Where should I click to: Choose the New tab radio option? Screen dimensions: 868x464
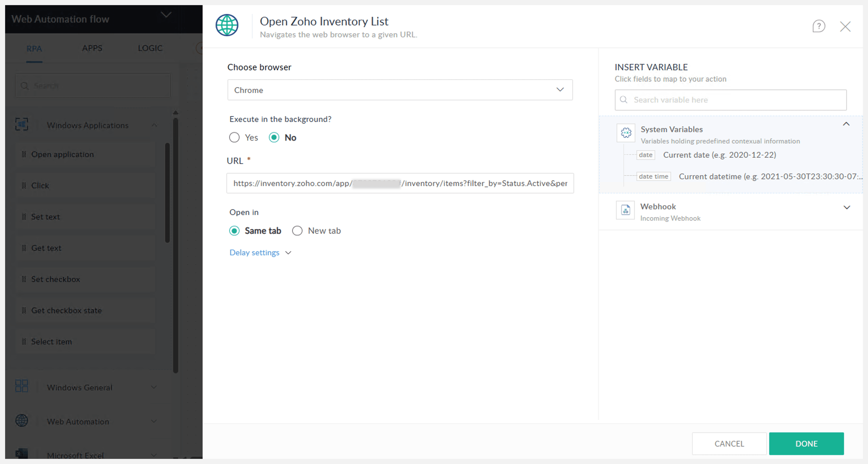pyautogui.click(x=297, y=231)
